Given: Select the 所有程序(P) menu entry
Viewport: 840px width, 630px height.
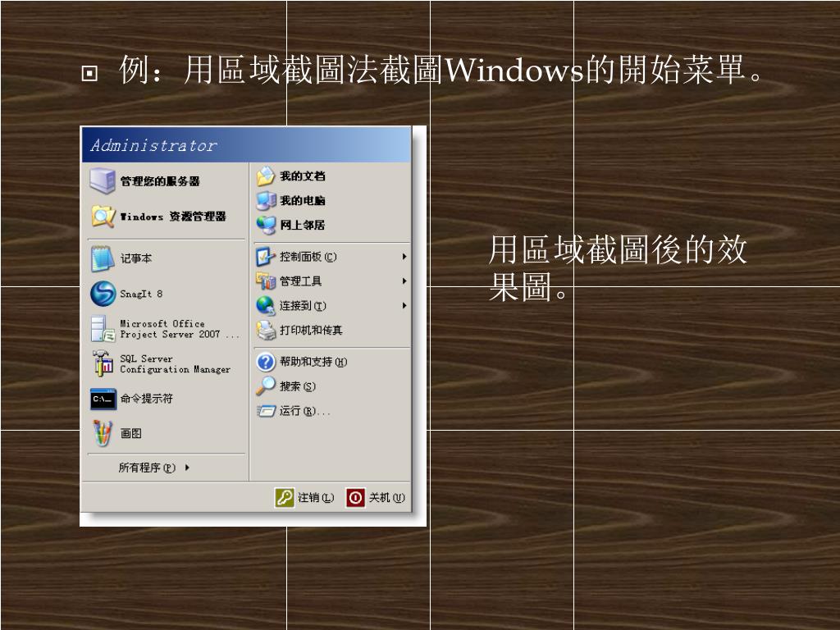Looking at the screenshot, I should (x=154, y=468).
